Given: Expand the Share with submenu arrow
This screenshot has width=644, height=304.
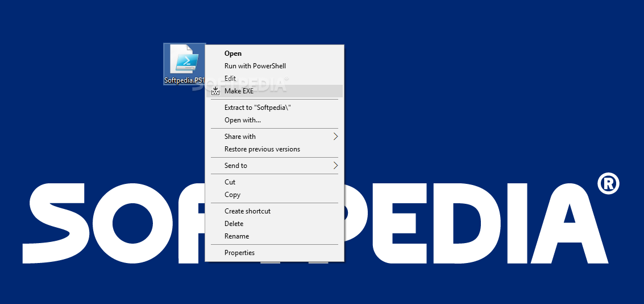Looking at the screenshot, I should [x=335, y=137].
